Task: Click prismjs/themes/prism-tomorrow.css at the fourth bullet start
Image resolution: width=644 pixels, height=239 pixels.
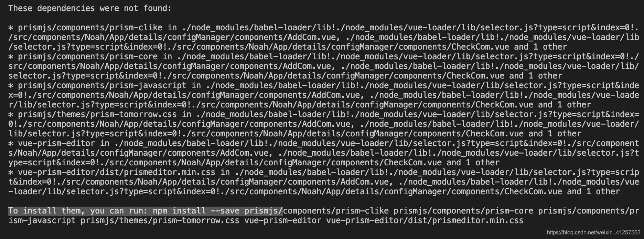Action: click(97, 114)
